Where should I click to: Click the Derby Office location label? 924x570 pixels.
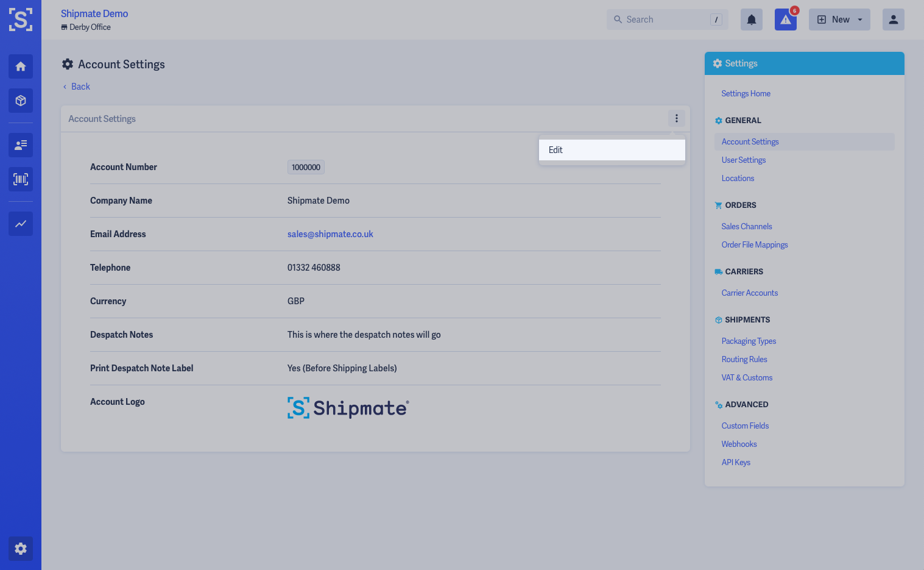click(x=86, y=27)
